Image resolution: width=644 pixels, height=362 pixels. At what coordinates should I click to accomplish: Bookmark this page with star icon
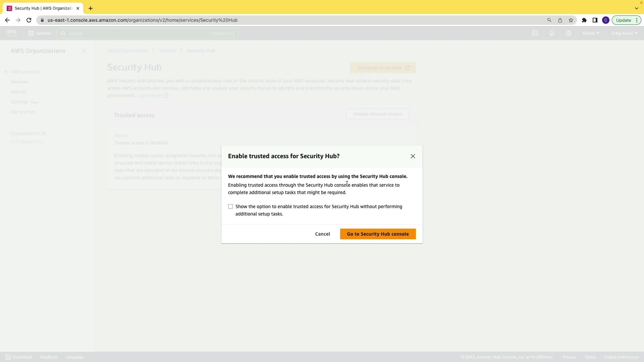click(571, 20)
